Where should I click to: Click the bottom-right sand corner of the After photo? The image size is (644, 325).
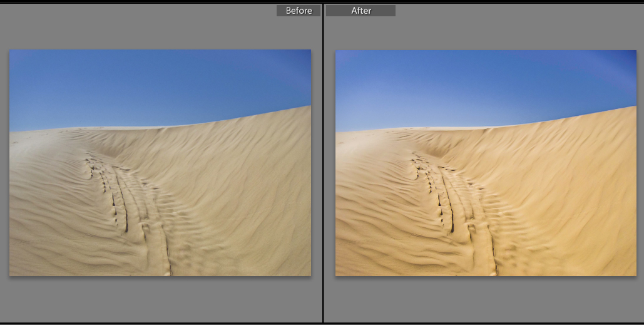(626, 266)
